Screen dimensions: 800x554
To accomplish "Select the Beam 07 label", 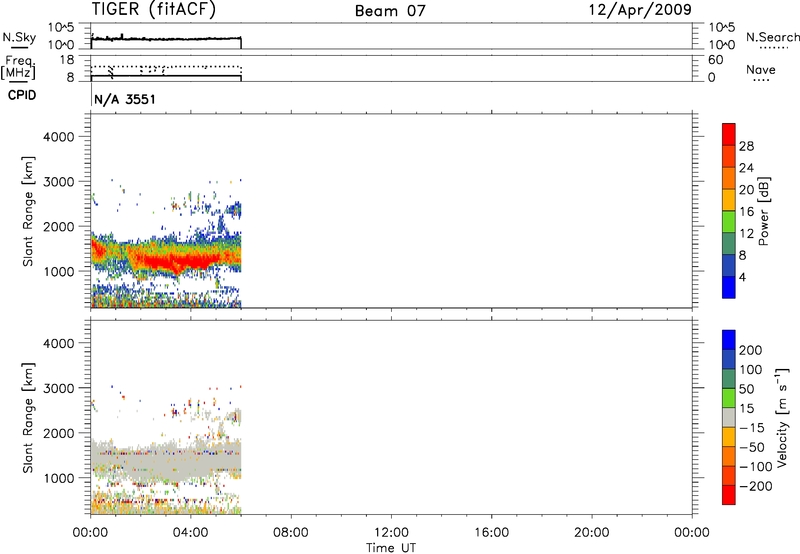I will [x=390, y=11].
